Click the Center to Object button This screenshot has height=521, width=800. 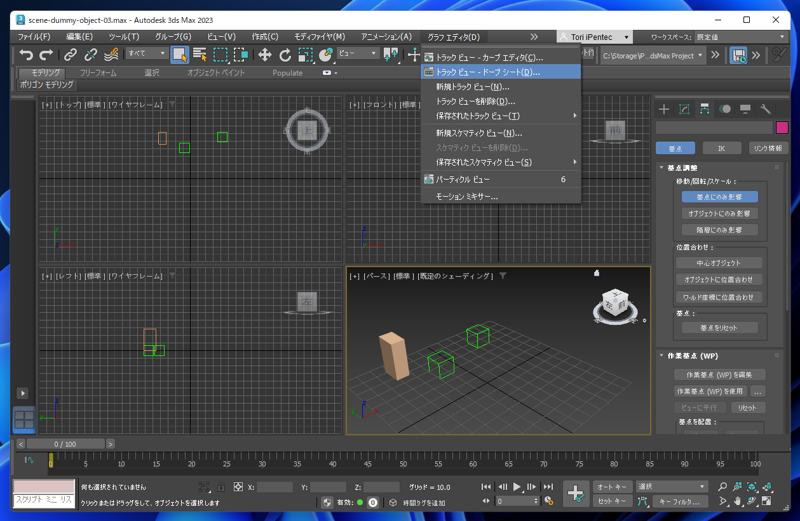(x=719, y=263)
